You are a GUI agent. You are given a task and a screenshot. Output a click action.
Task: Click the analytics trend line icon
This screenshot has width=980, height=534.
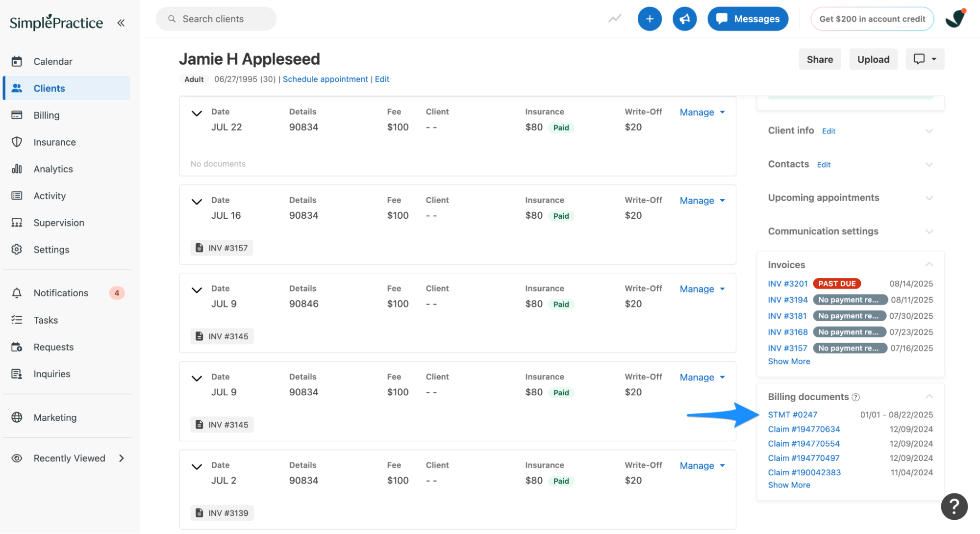tap(615, 19)
